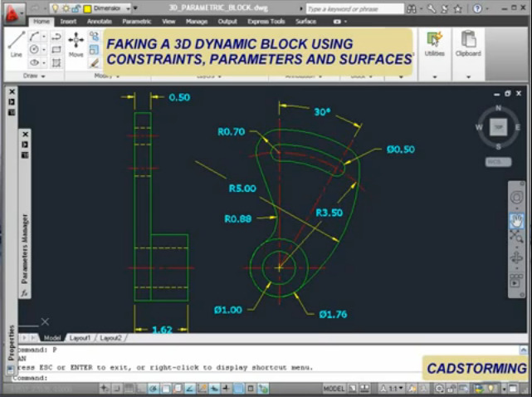Image resolution: width=532 pixels, height=397 pixels.
Task: Click the wrench/key icon in title bar
Action: tap(432, 9)
